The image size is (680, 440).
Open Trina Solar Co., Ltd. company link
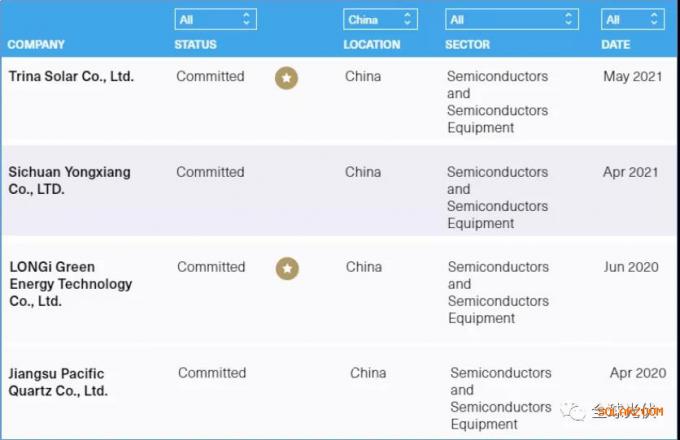71,76
